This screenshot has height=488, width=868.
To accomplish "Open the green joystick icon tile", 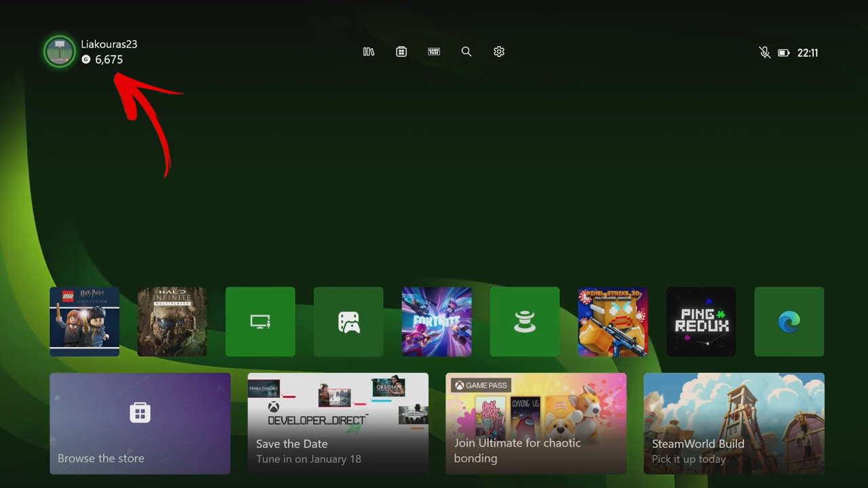I will [x=525, y=321].
